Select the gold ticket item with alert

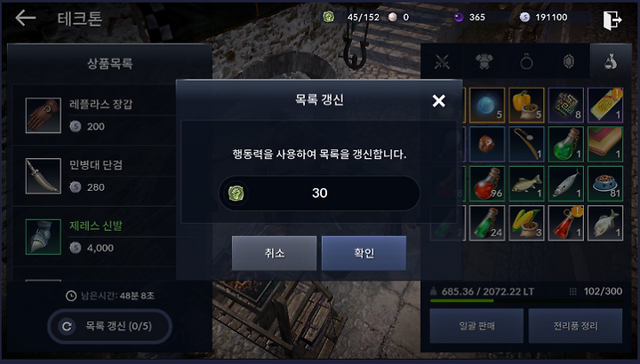[605, 105]
